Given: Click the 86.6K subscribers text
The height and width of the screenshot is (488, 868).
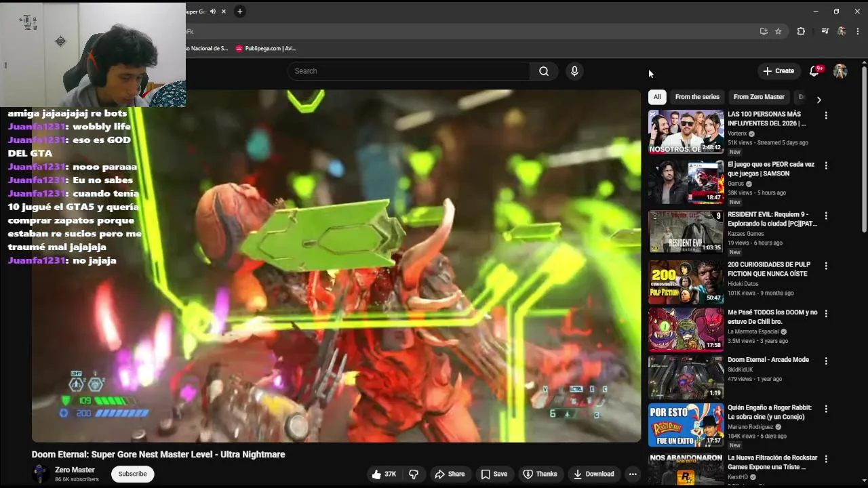Looking at the screenshot, I should [x=77, y=480].
